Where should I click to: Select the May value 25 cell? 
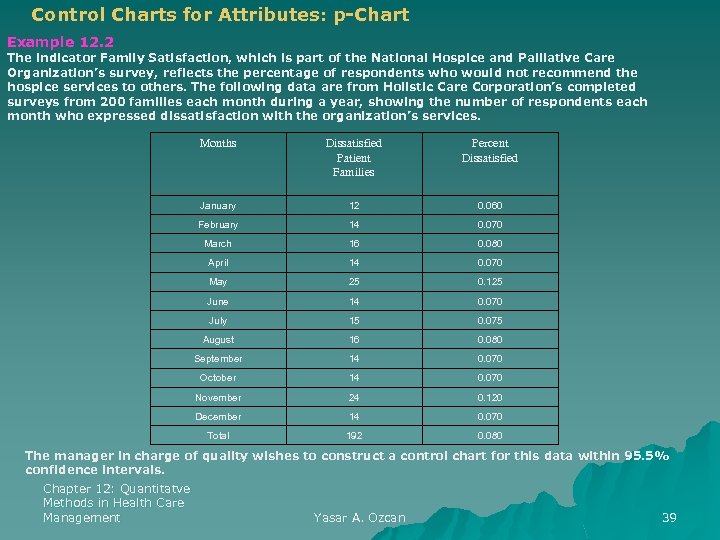(x=354, y=282)
